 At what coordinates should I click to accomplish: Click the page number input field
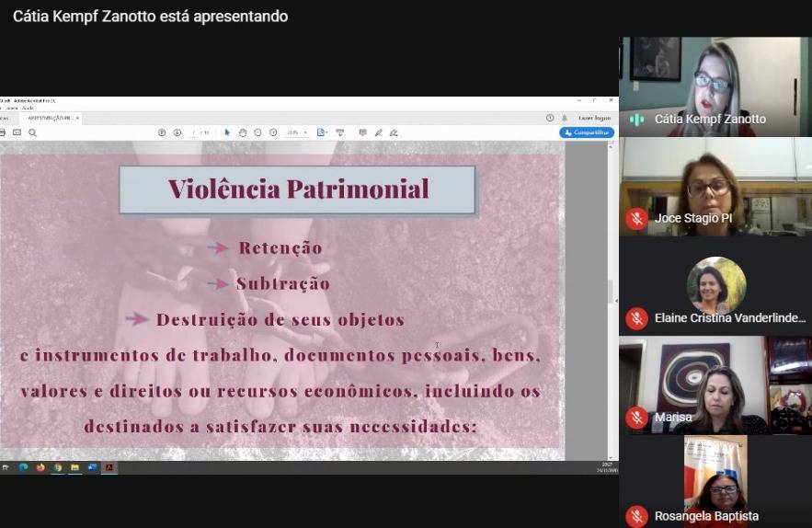point(194,132)
